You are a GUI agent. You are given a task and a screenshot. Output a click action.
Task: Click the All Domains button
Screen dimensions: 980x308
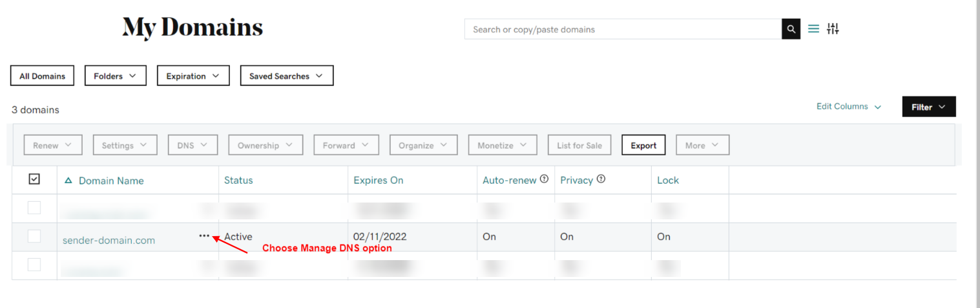(x=42, y=76)
